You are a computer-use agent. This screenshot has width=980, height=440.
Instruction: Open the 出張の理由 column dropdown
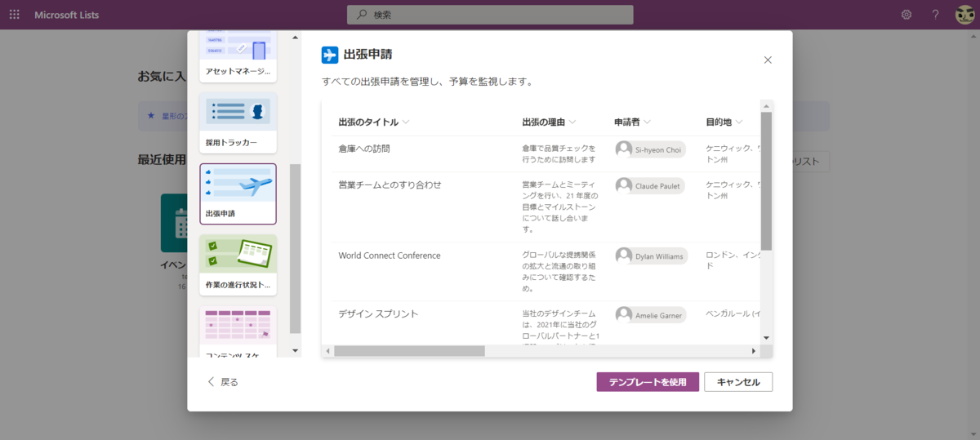coord(572,122)
